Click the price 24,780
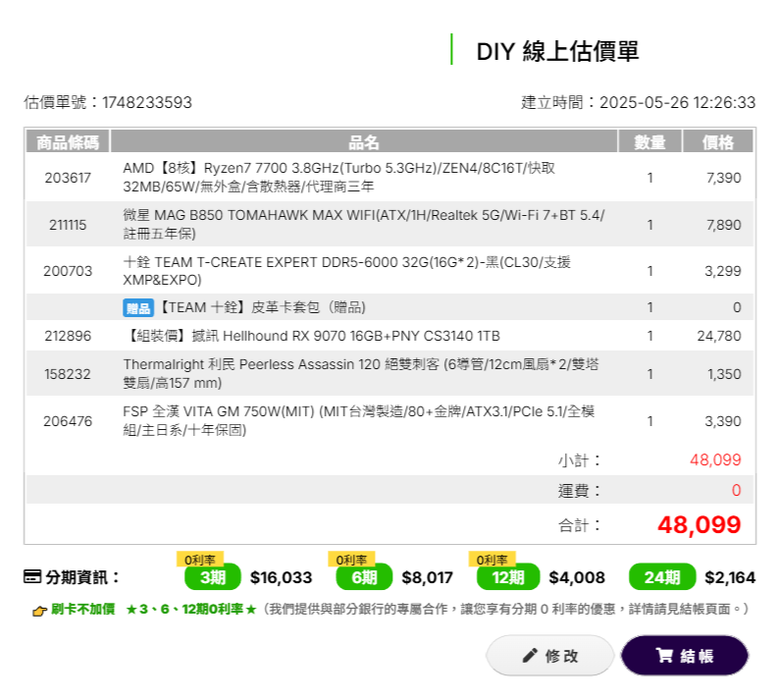The width and height of the screenshot is (780, 700). tap(719, 336)
